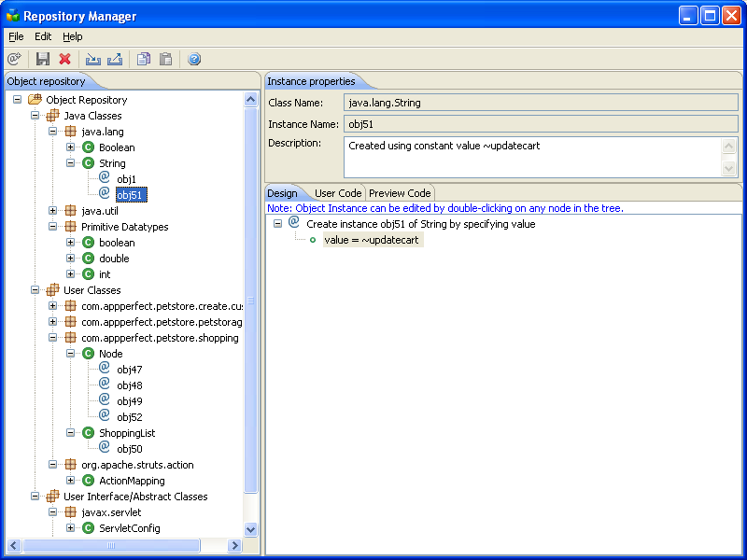747x560 pixels.
Task: Click the green class icon beside Node
Action: point(88,354)
